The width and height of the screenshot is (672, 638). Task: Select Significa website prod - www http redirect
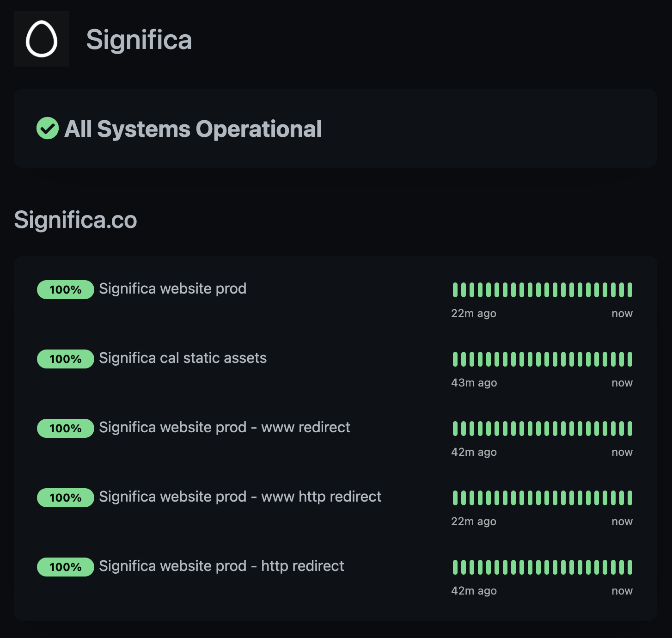240,497
